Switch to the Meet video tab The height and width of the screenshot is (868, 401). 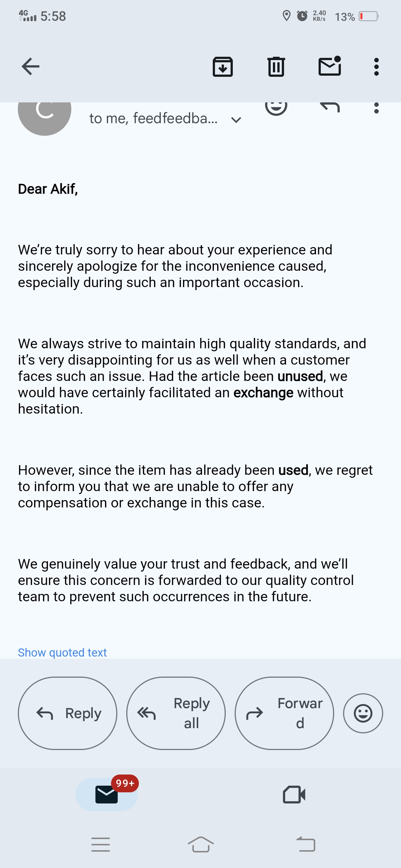pyautogui.click(x=294, y=795)
